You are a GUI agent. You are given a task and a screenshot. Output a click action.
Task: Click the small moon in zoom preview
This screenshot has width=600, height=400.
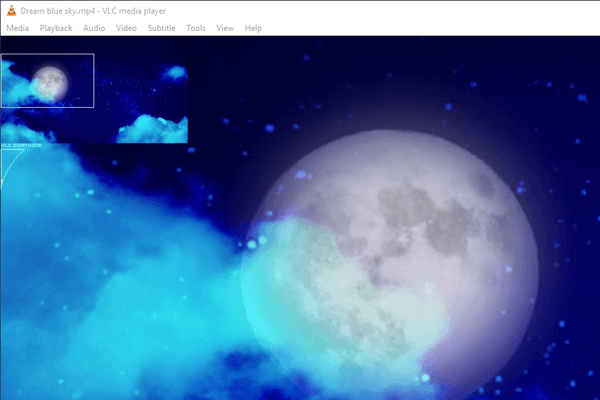coord(49,82)
